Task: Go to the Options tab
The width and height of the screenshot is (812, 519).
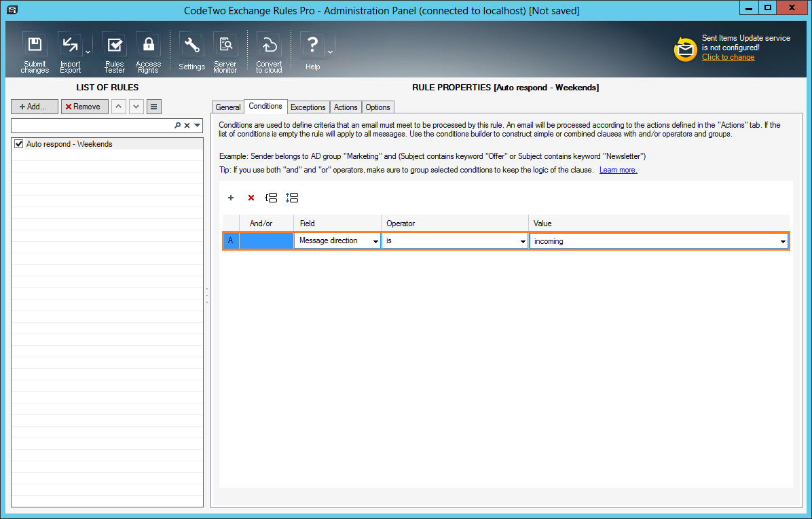Action: click(x=377, y=107)
